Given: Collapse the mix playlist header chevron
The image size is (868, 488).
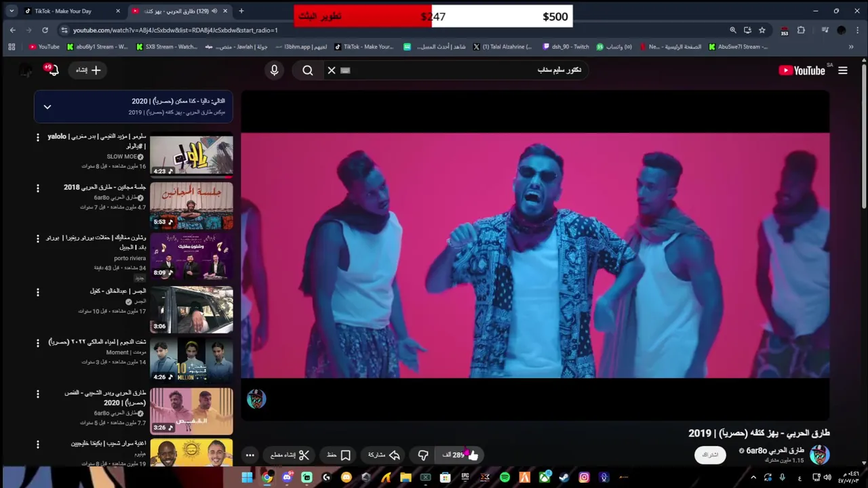Looking at the screenshot, I should (x=47, y=106).
